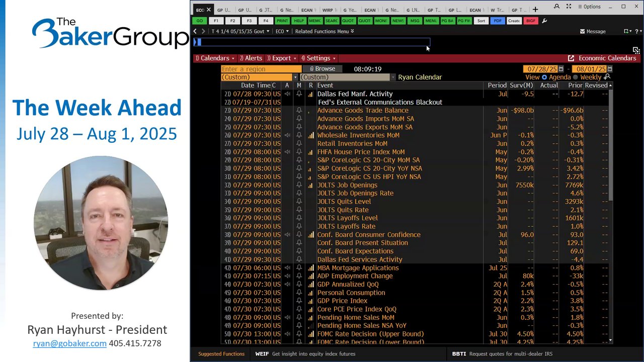The height and width of the screenshot is (362, 644).
Task: Click the Sort button
Action: (x=481, y=21)
